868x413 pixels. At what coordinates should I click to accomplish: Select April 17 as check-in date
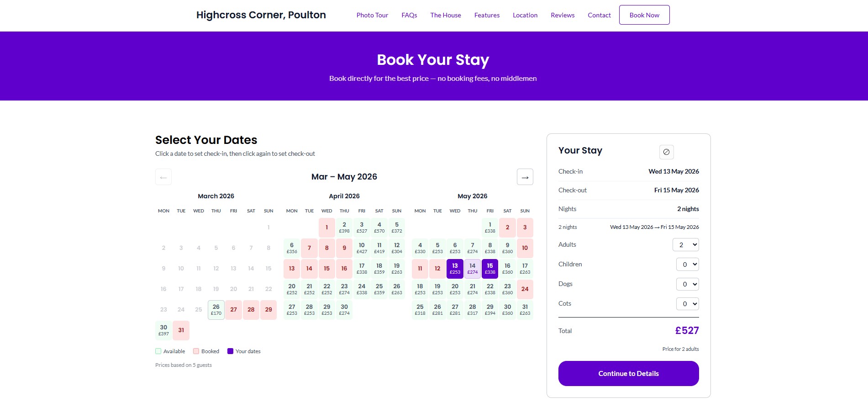pyautogui.click(x=361, y=269)
